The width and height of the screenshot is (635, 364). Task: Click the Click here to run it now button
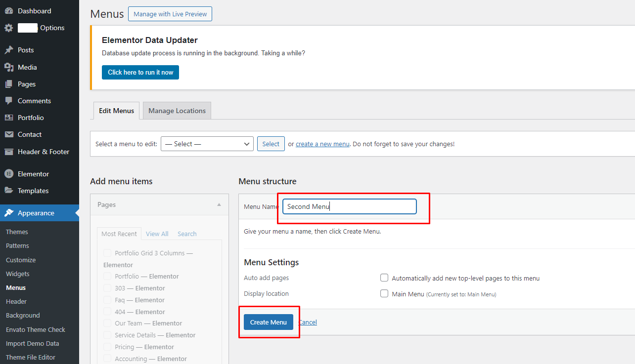(x=140, y=72)
